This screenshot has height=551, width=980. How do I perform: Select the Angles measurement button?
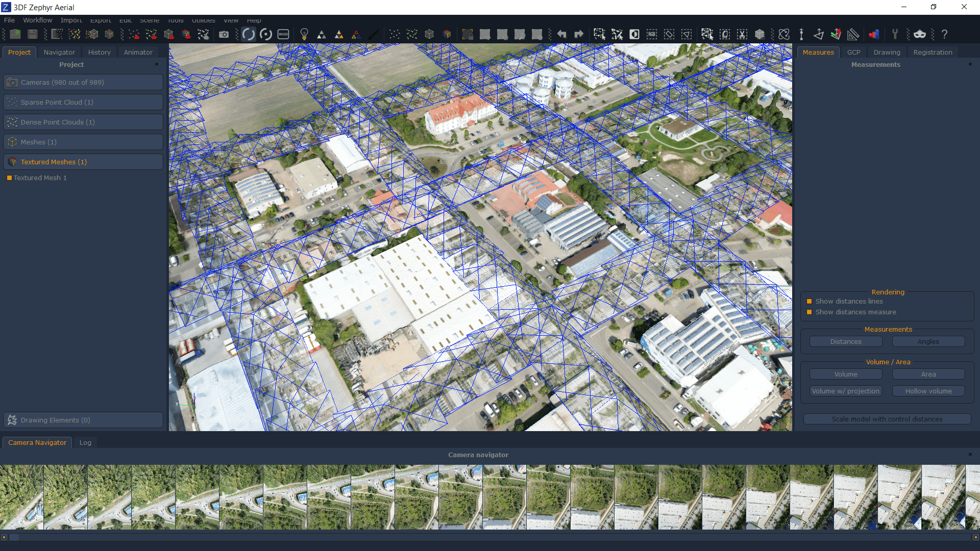click(x=927, y=341)
